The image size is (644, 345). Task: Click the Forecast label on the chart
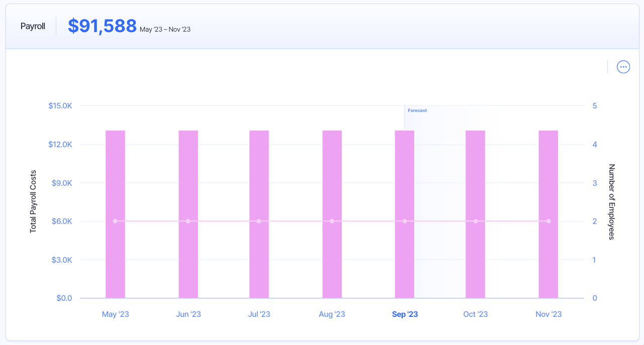(x=417, y=110)
